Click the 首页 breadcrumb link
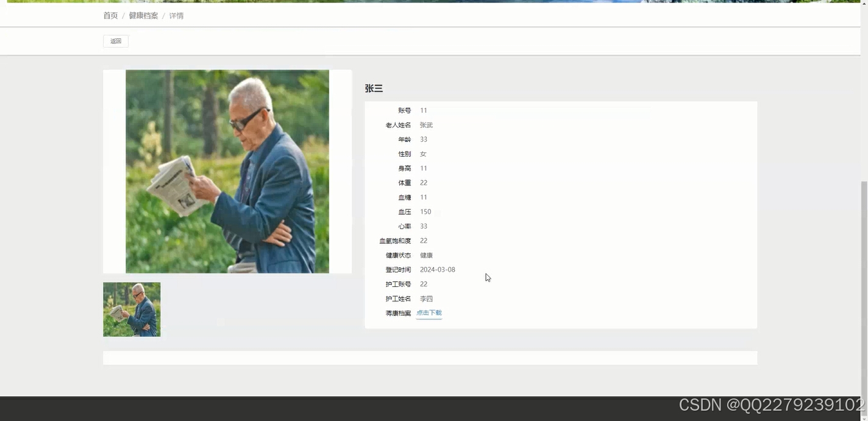 click(110, 15)
